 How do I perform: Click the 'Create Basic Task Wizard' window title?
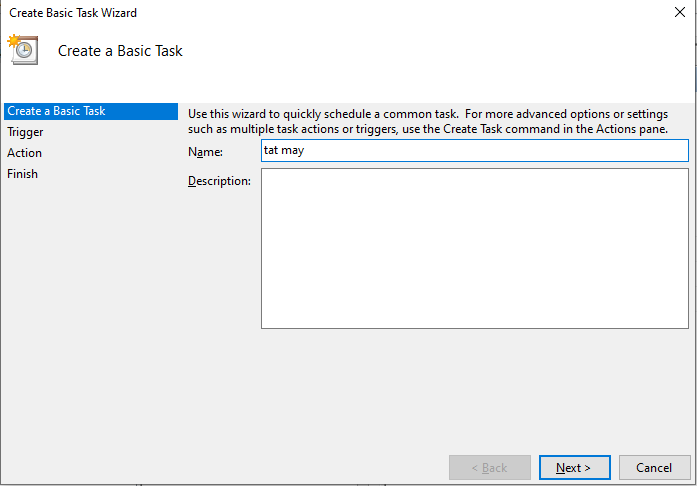point(73,13)
